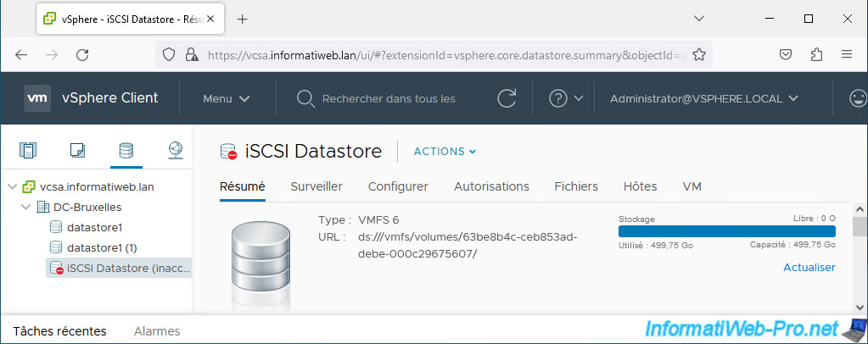Viewport: 868px width, 344px height.
Task: Switch to the Configurer tab
Action: click(398, 186)
